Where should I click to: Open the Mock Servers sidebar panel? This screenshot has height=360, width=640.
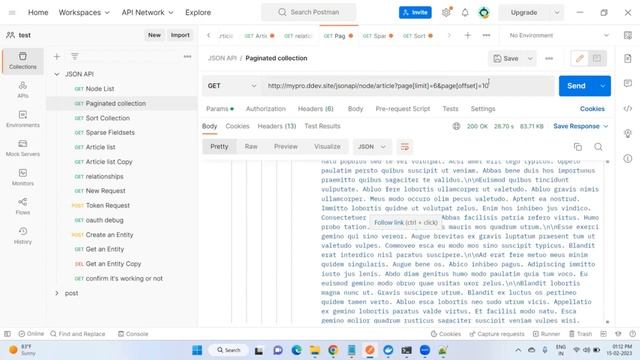coord(23,148)
